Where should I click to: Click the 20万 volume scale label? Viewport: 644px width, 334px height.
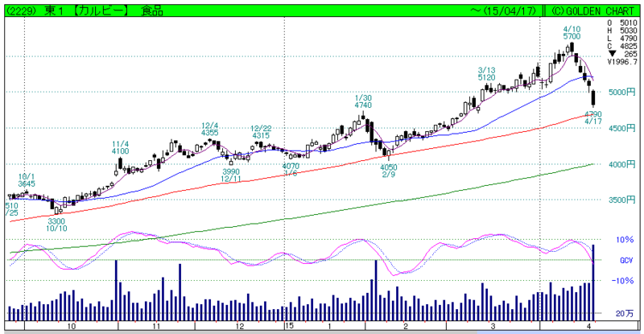point(625,313)
